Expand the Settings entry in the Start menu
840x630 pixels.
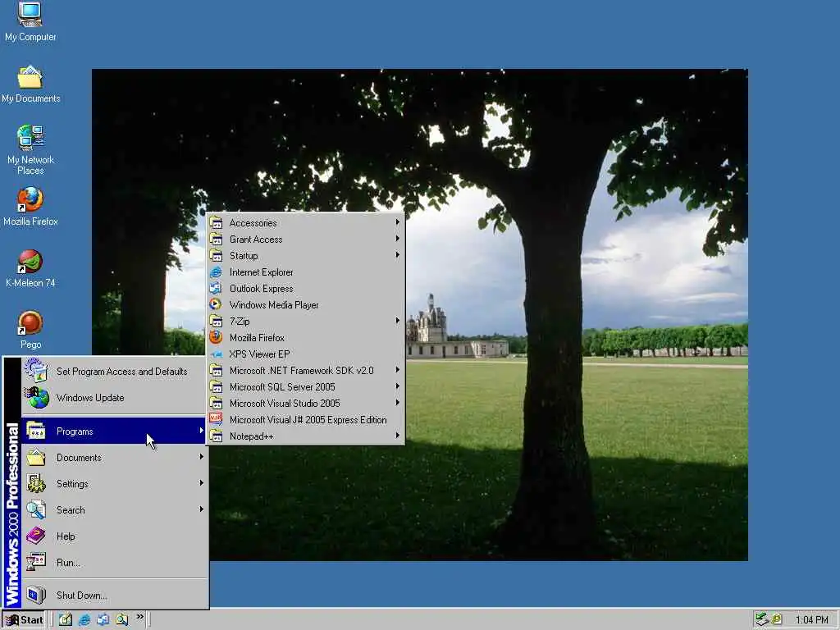tap(113, 484)
